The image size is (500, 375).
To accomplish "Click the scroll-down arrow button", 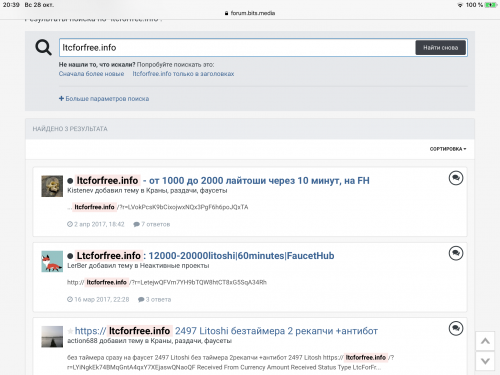I will [485, 361].
